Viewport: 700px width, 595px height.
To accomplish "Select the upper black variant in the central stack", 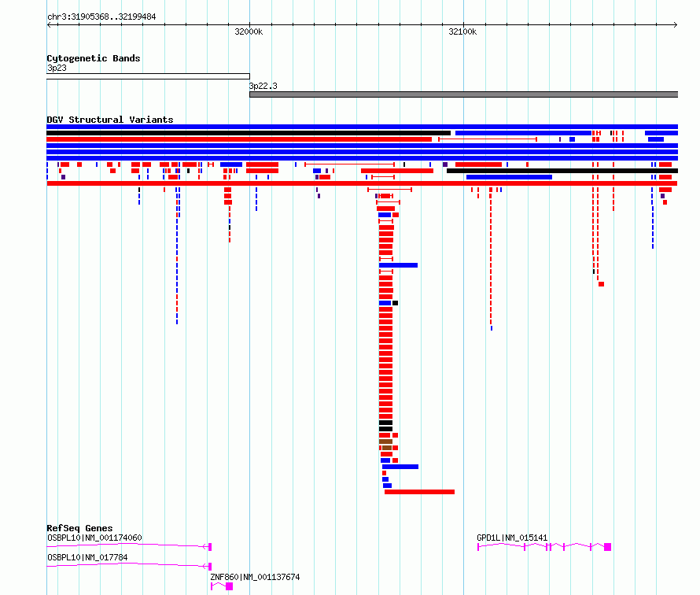I will [385, 423].
